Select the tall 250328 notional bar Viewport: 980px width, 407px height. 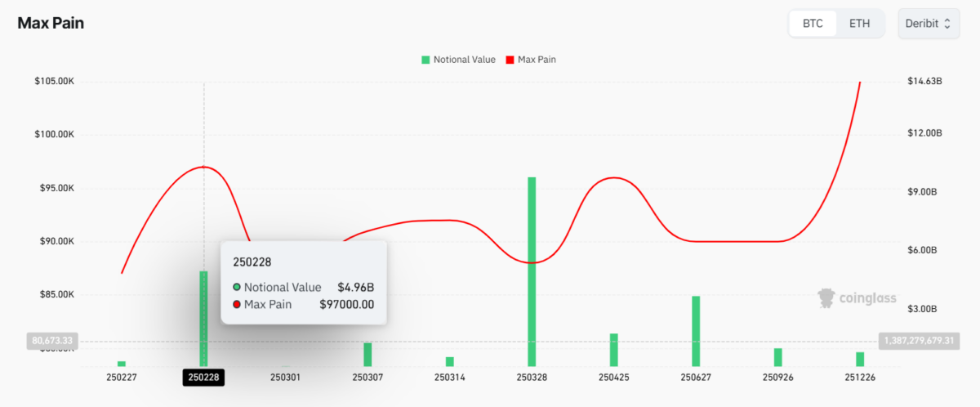(532, 271)
